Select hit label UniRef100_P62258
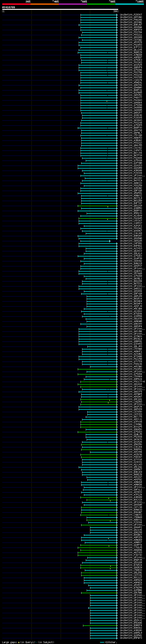This screenshot has height=644, width=146. (131, 359)
